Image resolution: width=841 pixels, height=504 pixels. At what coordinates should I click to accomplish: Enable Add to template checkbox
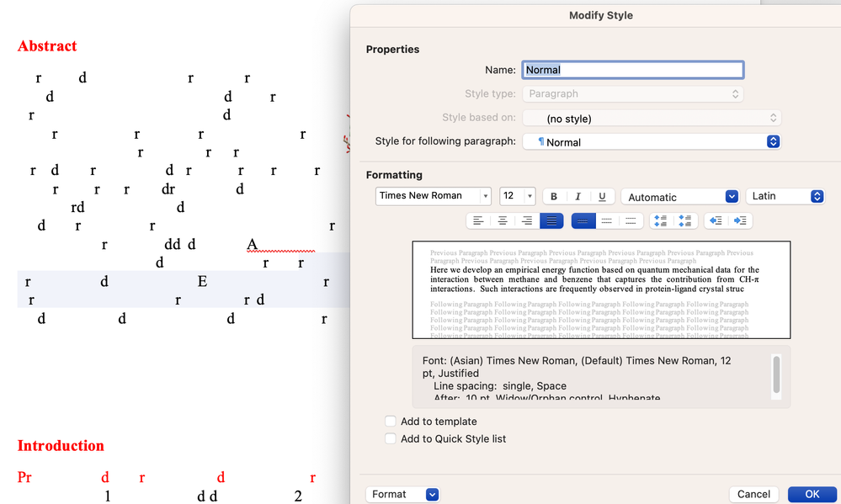coord(391,422)
